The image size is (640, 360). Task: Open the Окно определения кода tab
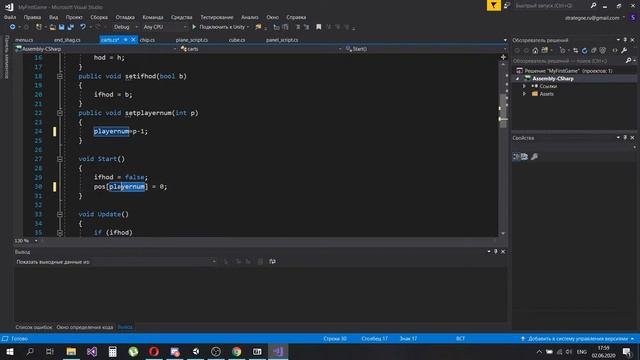pos(84,327)
